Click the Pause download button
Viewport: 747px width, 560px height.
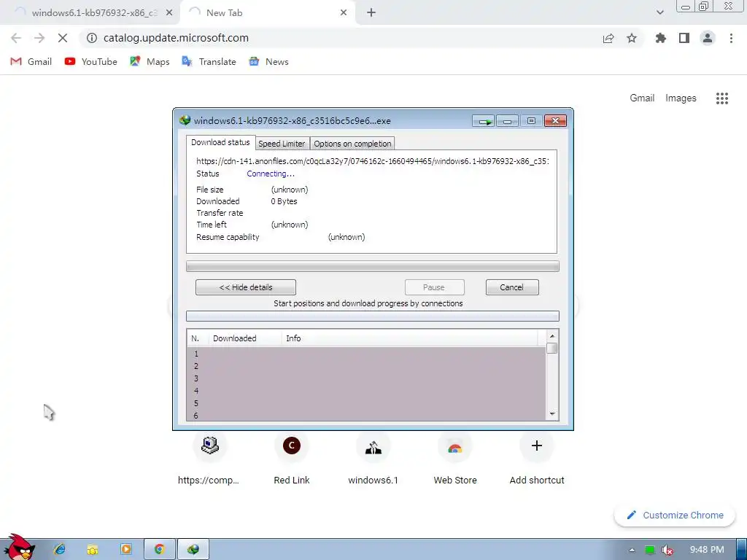[x=434, y=287]
